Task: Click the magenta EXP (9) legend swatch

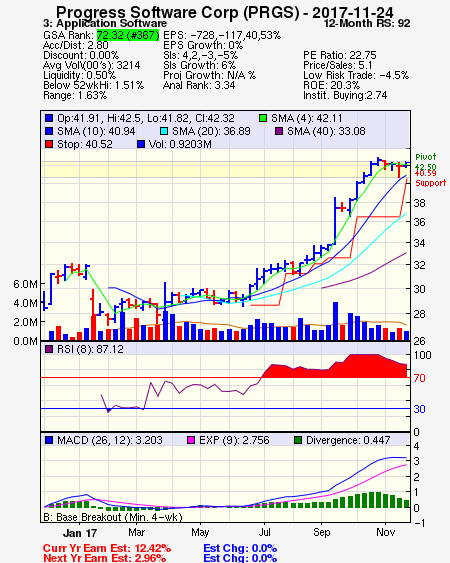Action: pyautogui.click(x=191, y=440)
